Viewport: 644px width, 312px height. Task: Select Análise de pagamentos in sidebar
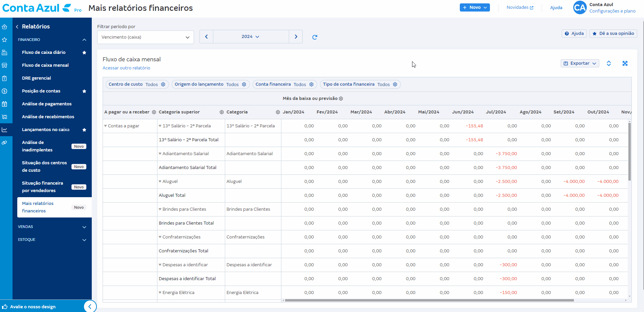(47, 104)
